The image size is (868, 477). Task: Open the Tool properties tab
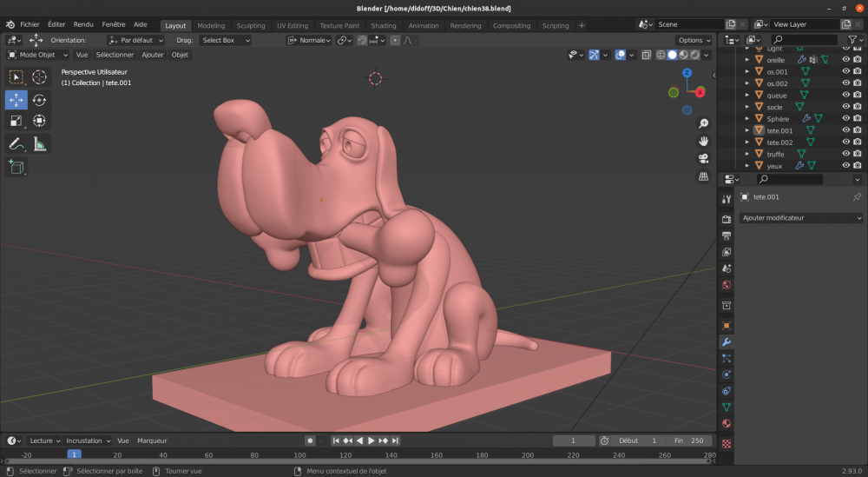(727, 200)
